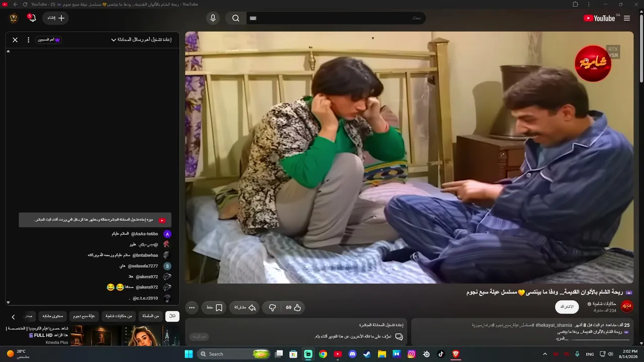
Task: Click the #hekayat_shamia hashtag
Action: pyautogui.click(x=553, y=325)
